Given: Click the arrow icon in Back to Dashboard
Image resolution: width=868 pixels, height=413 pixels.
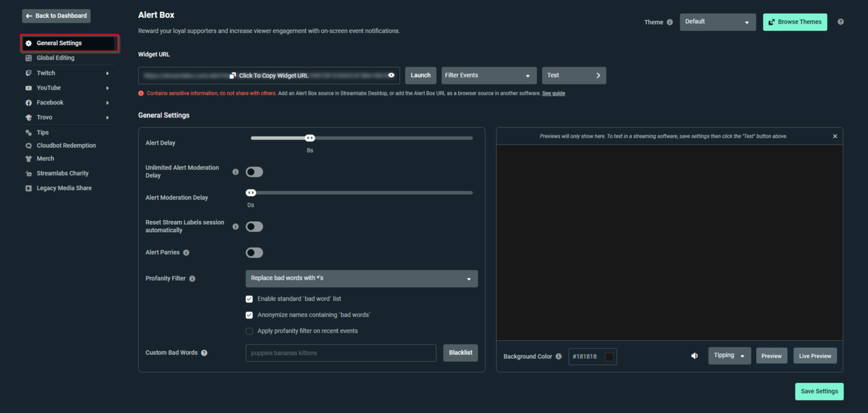Looking at the screenshot, I should [x=29, y=16].
